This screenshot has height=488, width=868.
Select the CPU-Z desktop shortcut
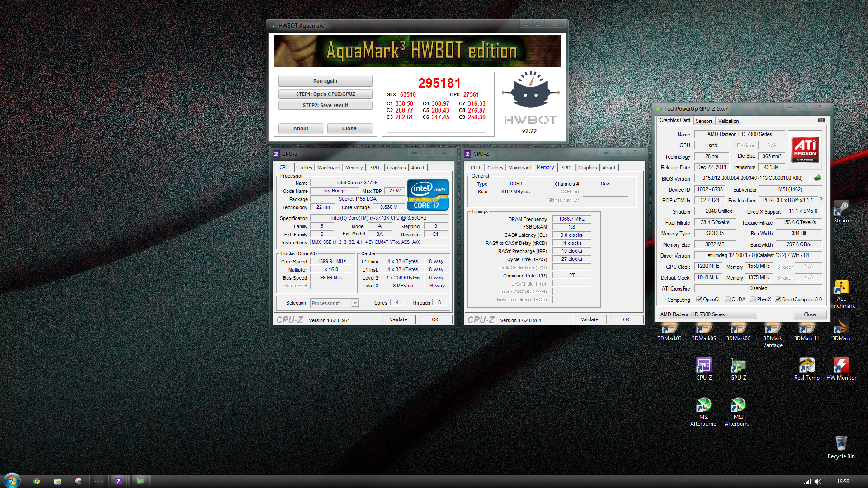pyautogui.click(x=704, y=369)
